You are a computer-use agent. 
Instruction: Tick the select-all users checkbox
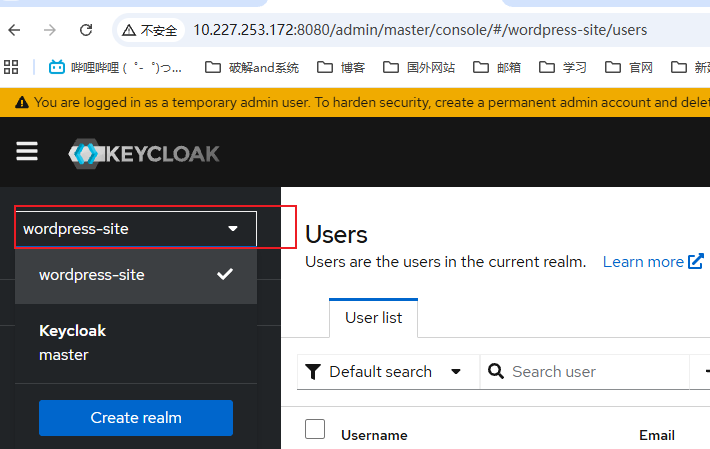[315, 429]
